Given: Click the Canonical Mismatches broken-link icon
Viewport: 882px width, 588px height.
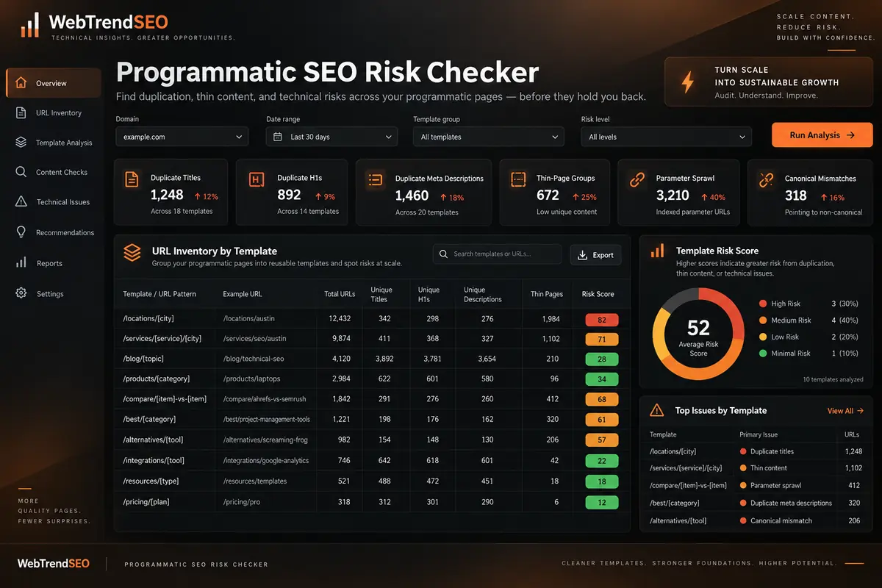Looking at the screenshot, I should (766, 179).
